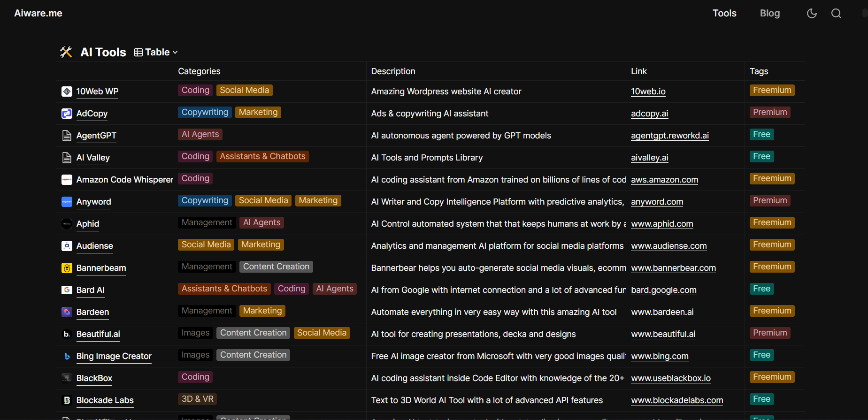Click Content Creation tag in Bannerbeam row
The image size is (868, 420).
point(276,267)
